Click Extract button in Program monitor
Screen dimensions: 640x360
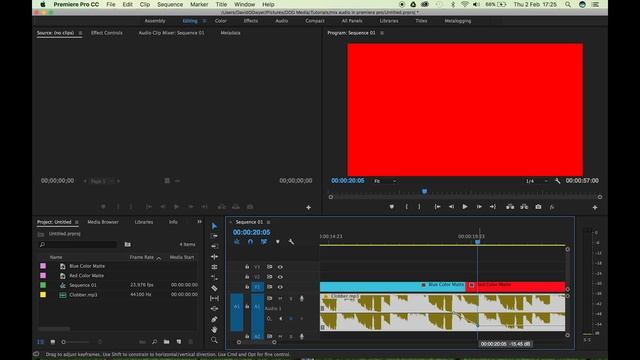tap(524, 207)
